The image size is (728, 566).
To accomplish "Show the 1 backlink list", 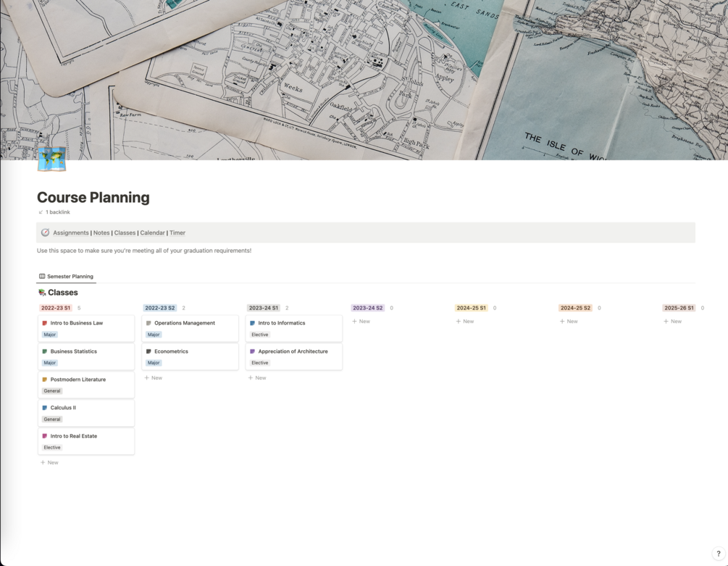I will [x=57, y=212].
